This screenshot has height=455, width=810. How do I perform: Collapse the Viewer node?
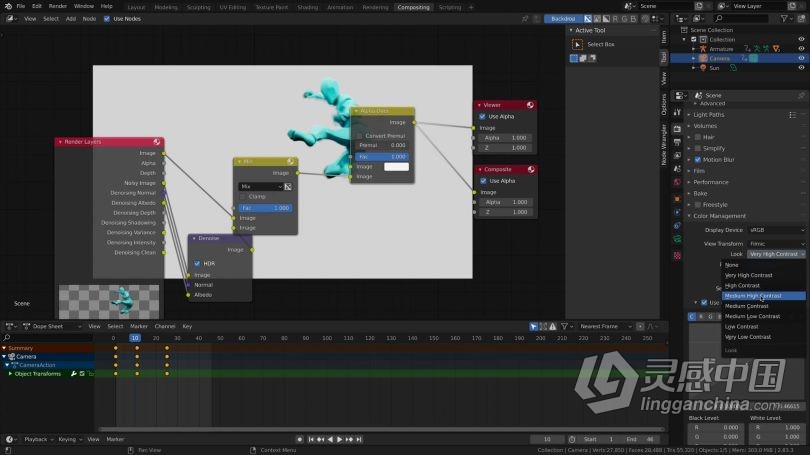479,105
